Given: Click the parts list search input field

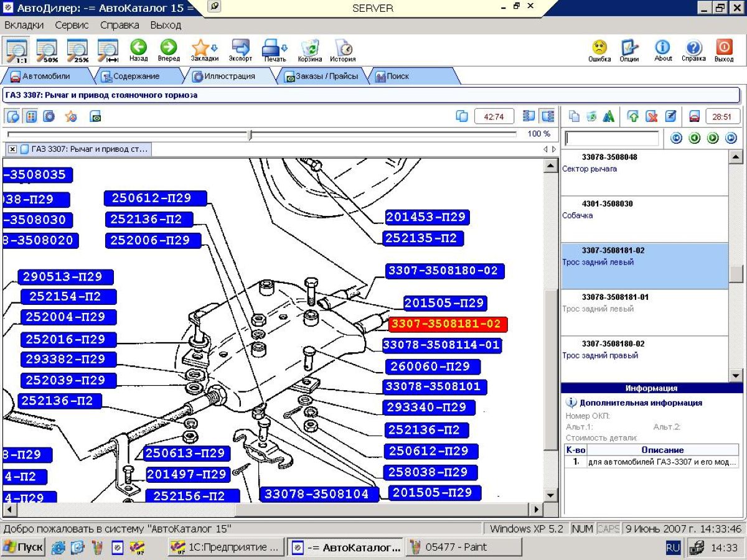Looking at the screenshot, I should click(x=611, y=138).
